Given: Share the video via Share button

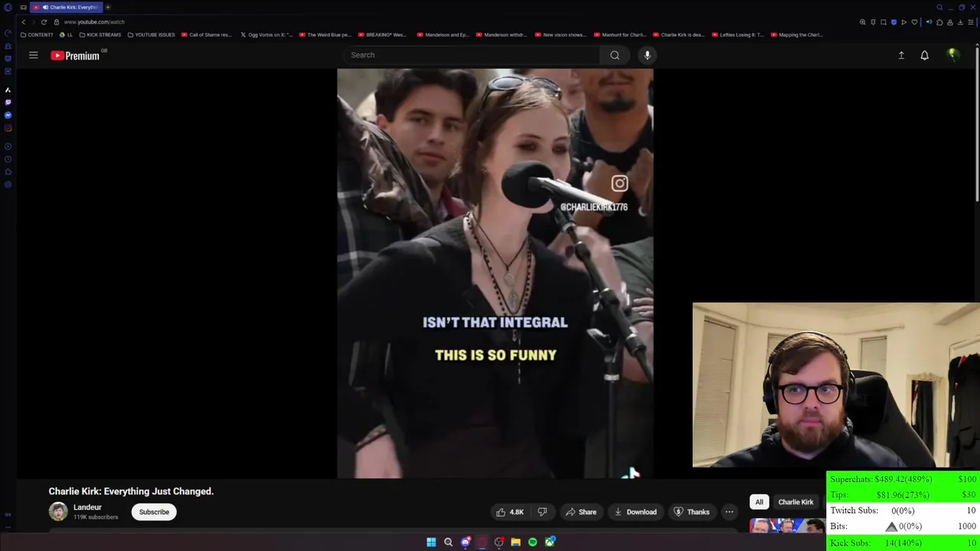Looking at the screenshot, I should tap(580, 512).
